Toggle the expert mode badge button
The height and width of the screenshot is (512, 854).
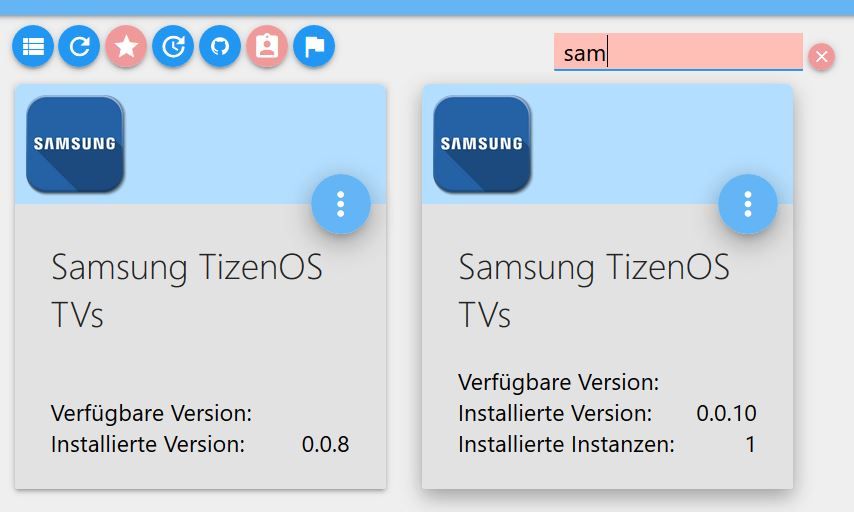coord(267,46)
